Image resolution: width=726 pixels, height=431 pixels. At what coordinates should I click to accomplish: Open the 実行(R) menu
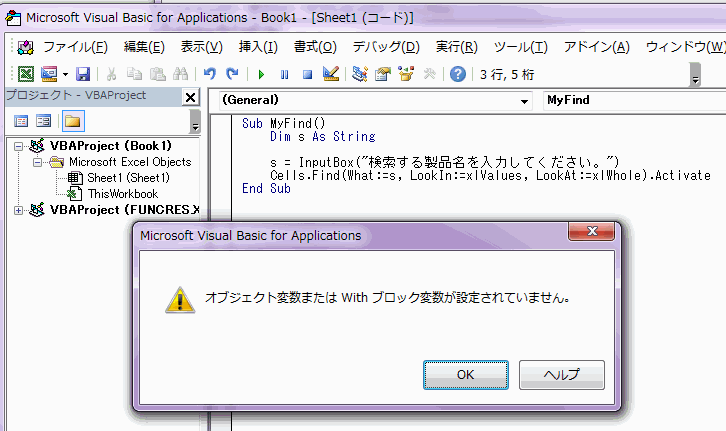(457, 47)
